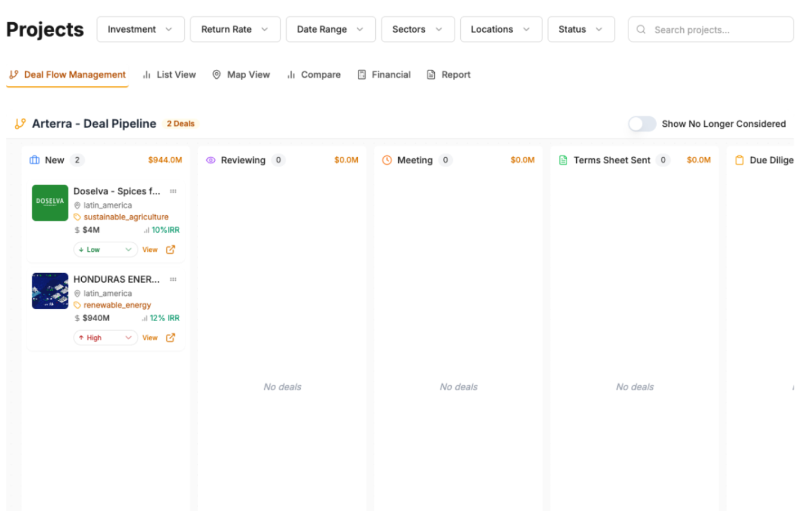
Task: Click the 10%IRR value on Doselva
Action: (165, 230)
